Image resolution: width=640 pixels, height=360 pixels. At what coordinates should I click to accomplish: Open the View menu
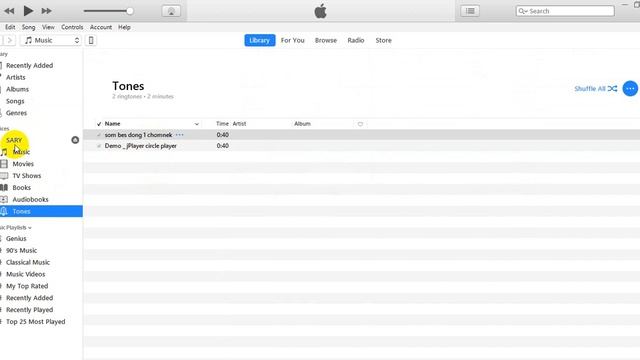pyautogui.click(x=48, y=27)
